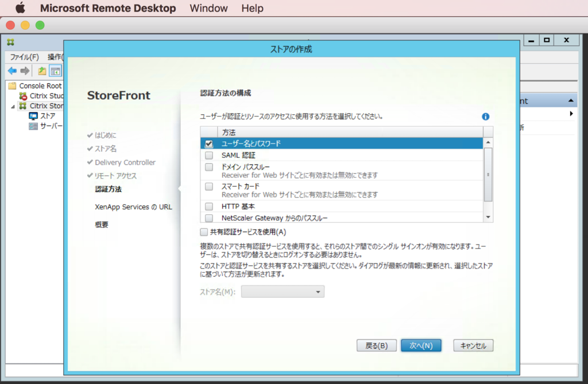Select Console Root folder icon
The width and height of the screenshot is (588, 384).
point(13,86)
